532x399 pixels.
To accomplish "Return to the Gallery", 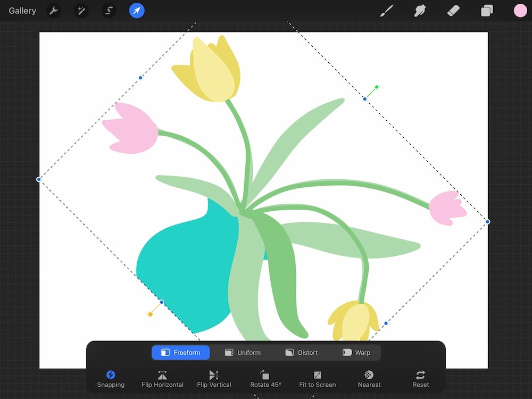I will (x=21, y=10).
